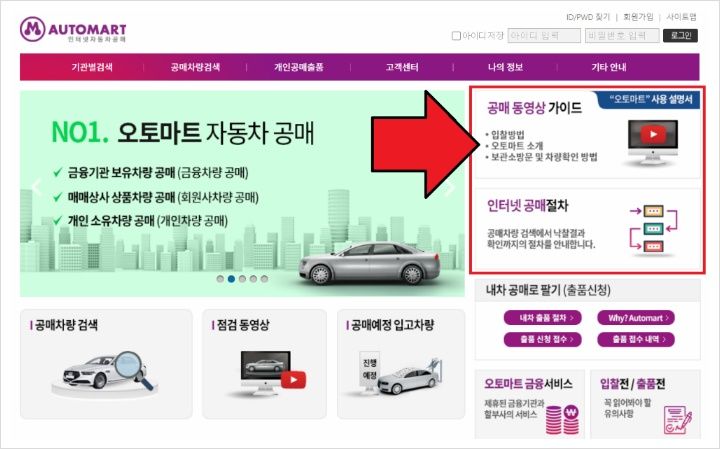Focus the 비밀번호 입력 field
The width and height of the screenshot is (720, 449).
622,35
